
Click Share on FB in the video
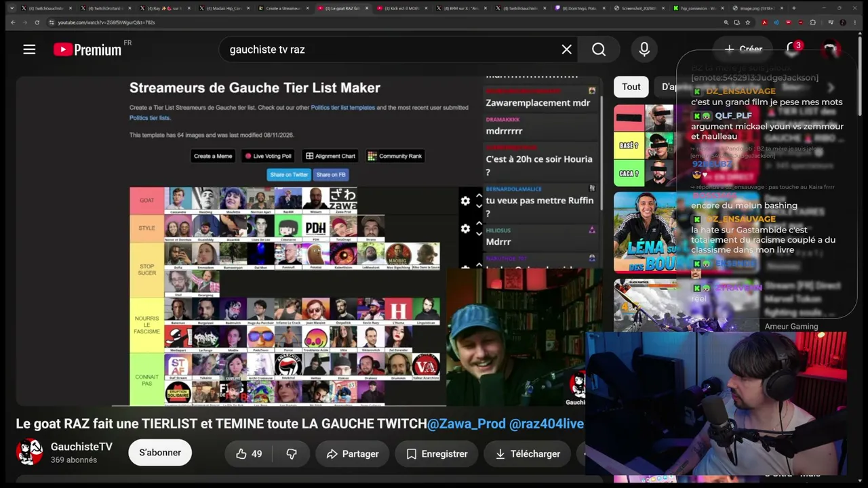[331, 175]
